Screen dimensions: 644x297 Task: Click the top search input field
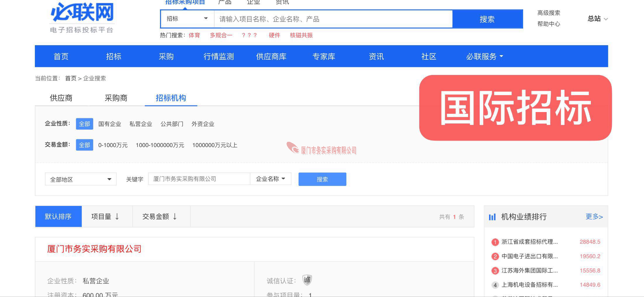point(333,19)
